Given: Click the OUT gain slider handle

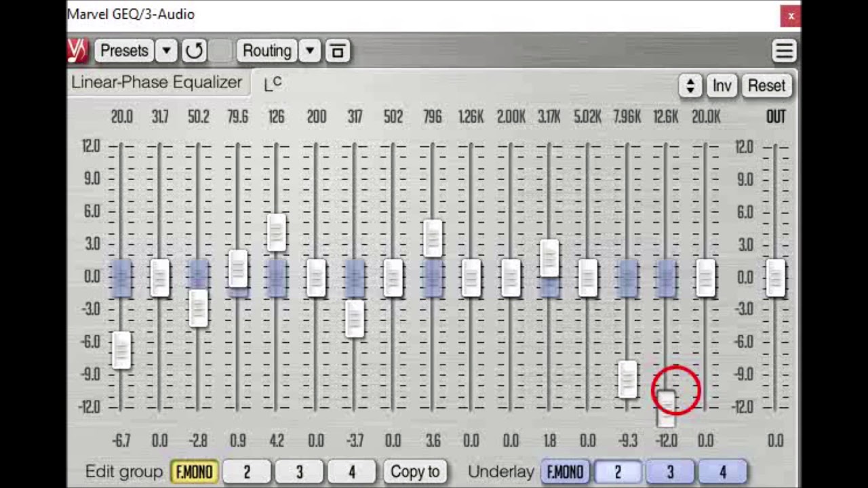Looking at the screenshot, I should coord(776,278).
